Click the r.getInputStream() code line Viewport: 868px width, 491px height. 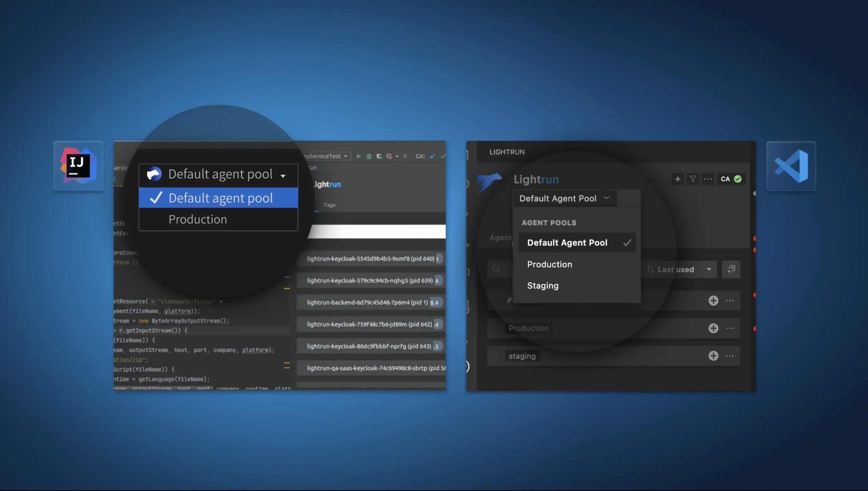pos(151,331)
